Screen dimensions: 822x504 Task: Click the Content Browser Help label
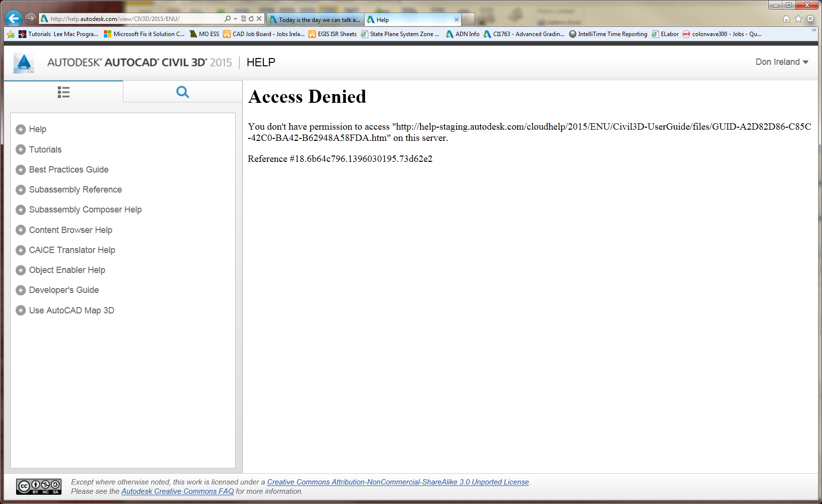pyautogui.click(x=71, y=230)
